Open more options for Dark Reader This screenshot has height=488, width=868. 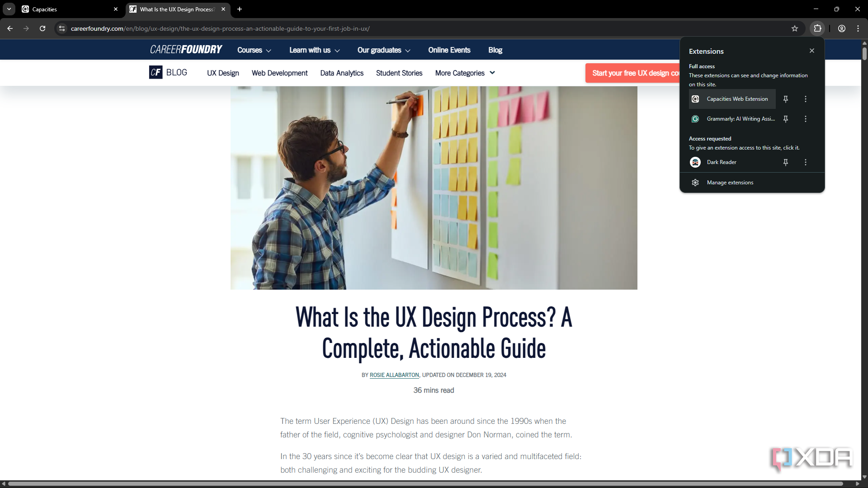point(806,162)
